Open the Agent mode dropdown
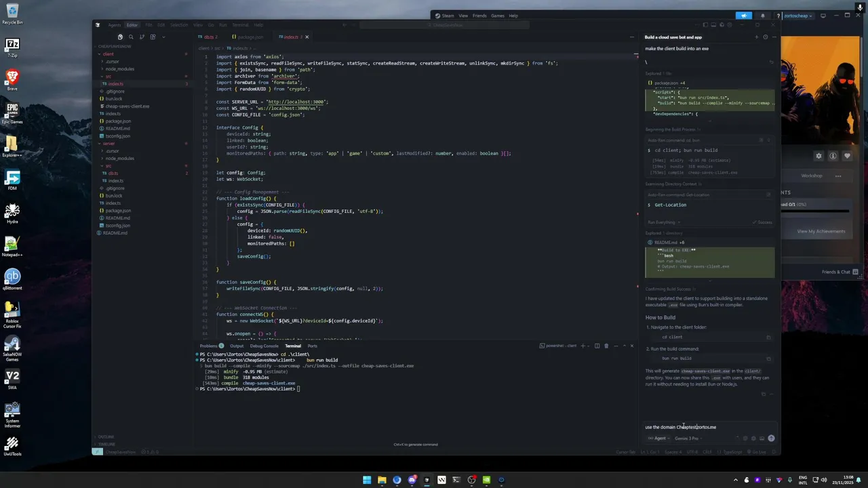The width and height of the screenshot is (868, 488). click(658, 439)
